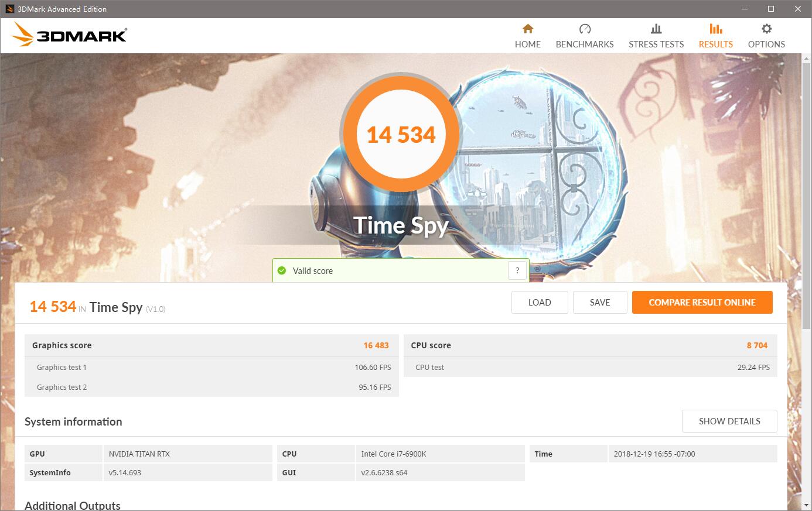Minimize the 3DMark window
The image size is (812, 511).
coord(745,9)
